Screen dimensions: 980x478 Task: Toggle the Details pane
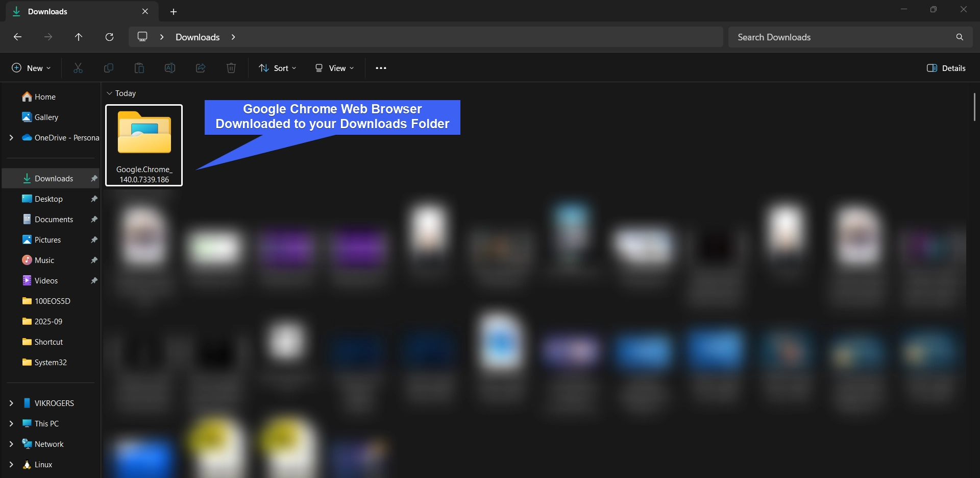(947, 67)
